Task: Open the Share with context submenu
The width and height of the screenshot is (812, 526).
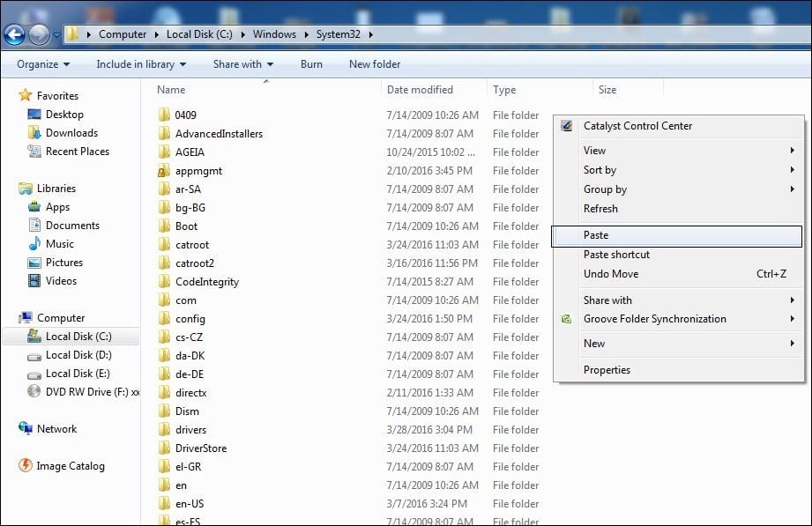Action: (x=679, y=300)
